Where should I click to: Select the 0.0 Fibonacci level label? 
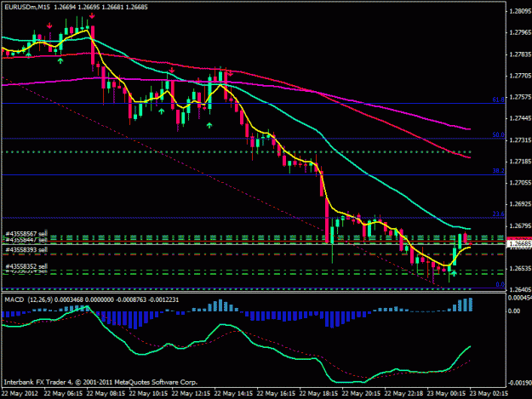coord(501,285)
